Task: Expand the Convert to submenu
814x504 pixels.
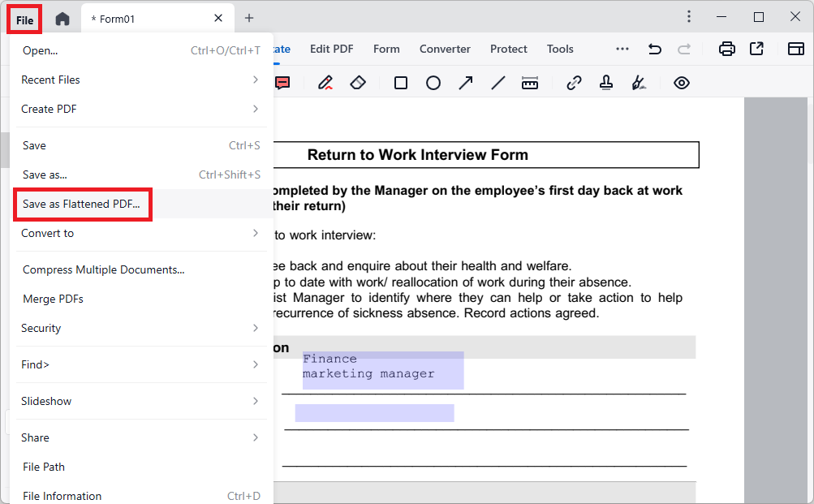Action: [140, 233]
